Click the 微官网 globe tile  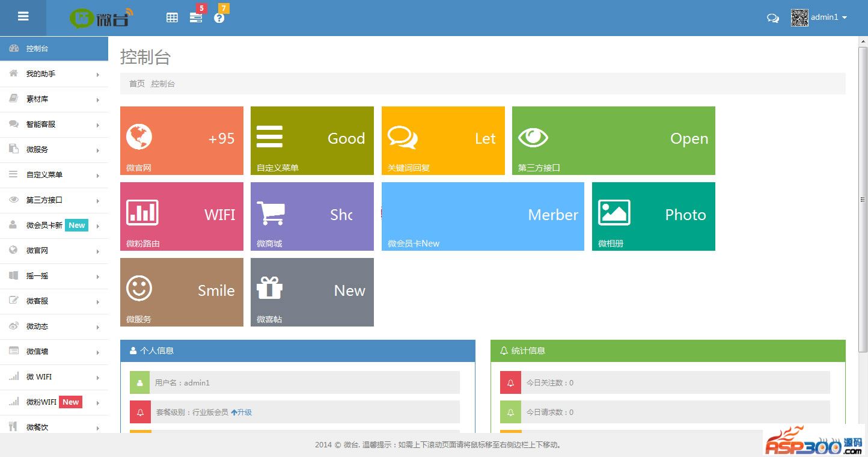(182, 141)
